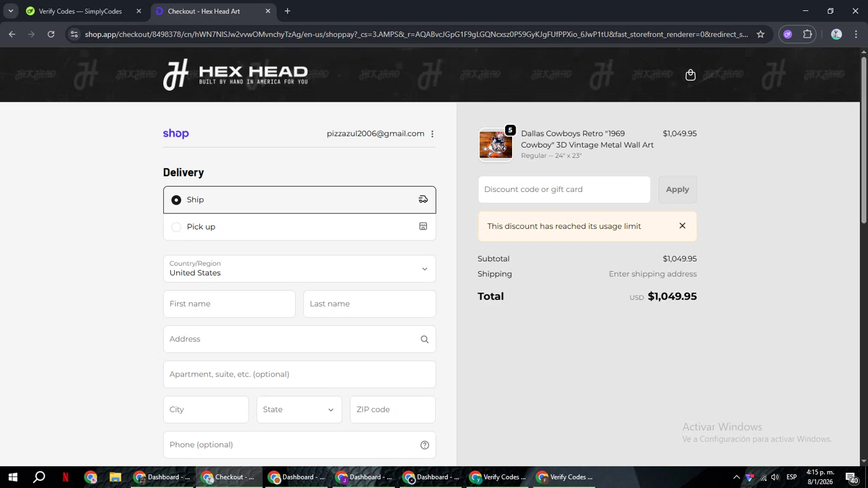
Task: Click the Dallas Cowboys Retro product title
Action: 587,139
